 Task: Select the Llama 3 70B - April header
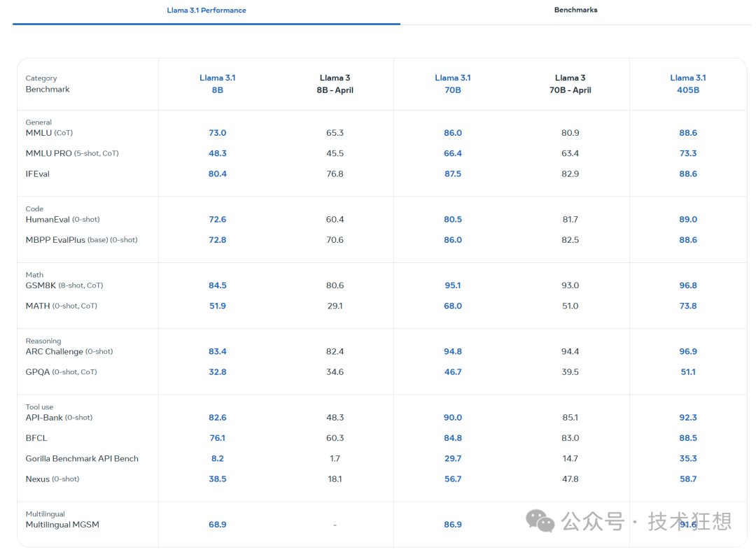[570, 84]
